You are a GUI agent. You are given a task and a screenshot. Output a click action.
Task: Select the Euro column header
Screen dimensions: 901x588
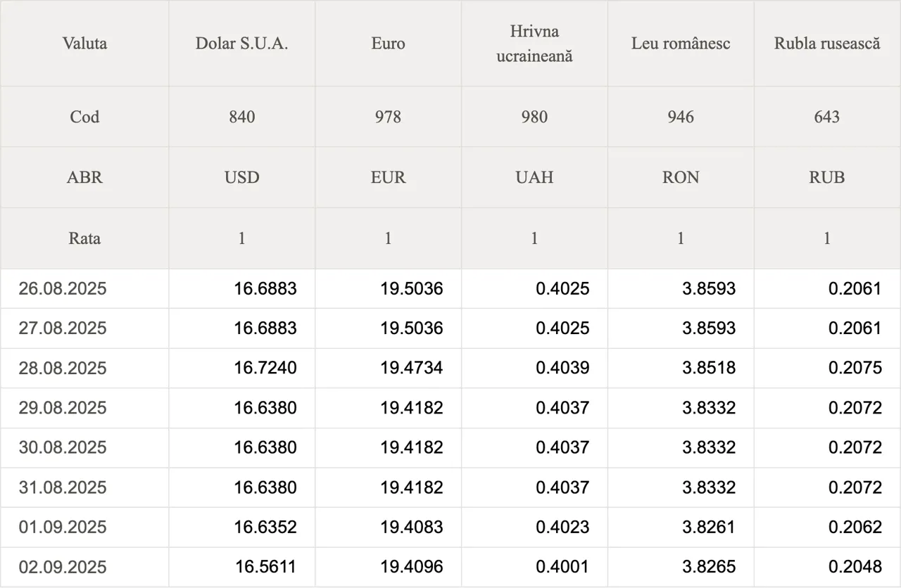pyautogui.click(x=389, y=44)
